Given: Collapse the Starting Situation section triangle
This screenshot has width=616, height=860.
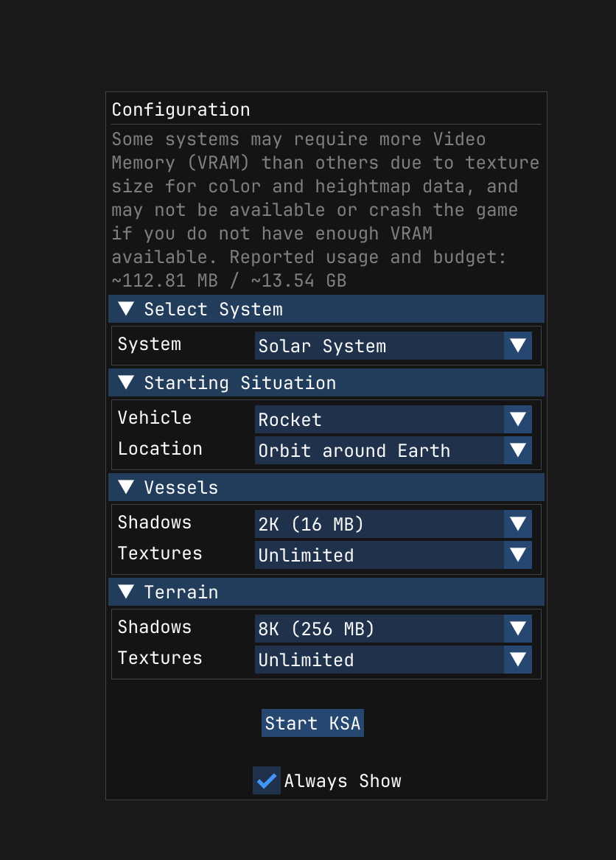Looking at the screenshot, I should (126, 382).
